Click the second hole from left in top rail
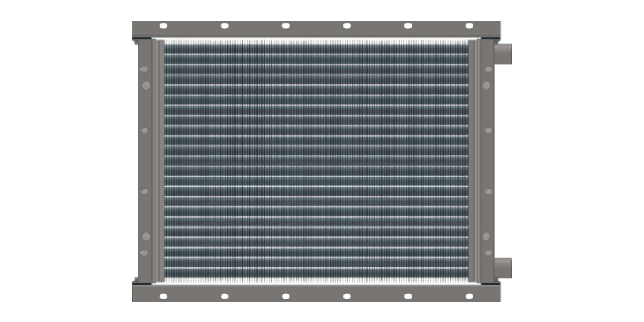The width and height of the screenshot is (644, 322). click(225, 26)
